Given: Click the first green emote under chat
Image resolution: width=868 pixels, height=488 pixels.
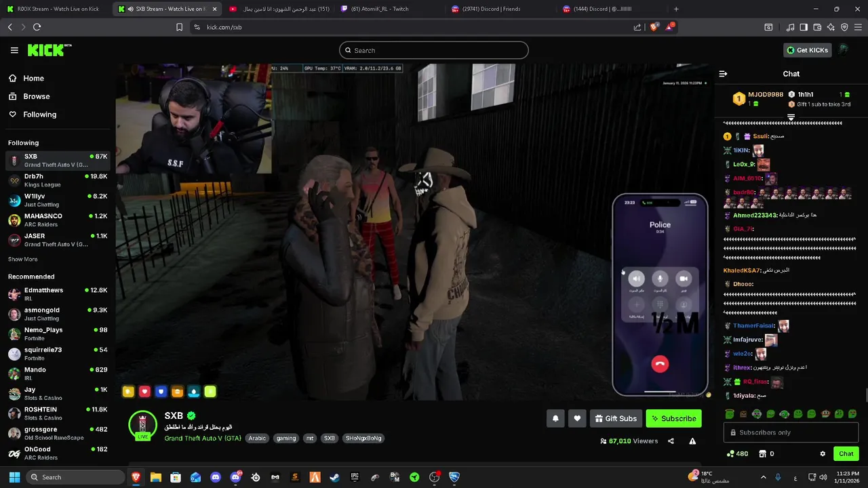Looking at the screenshot, I should [730, 414].
